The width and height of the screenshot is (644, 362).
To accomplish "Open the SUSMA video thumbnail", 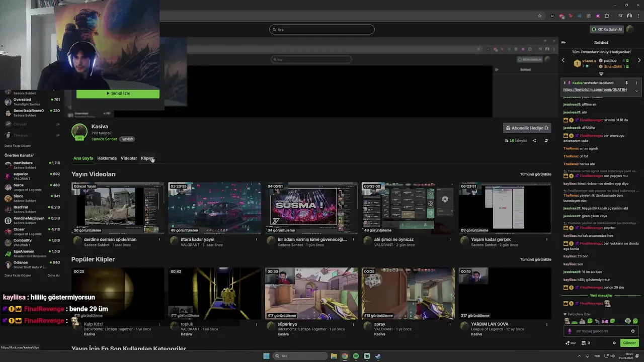I will (311, 208).
